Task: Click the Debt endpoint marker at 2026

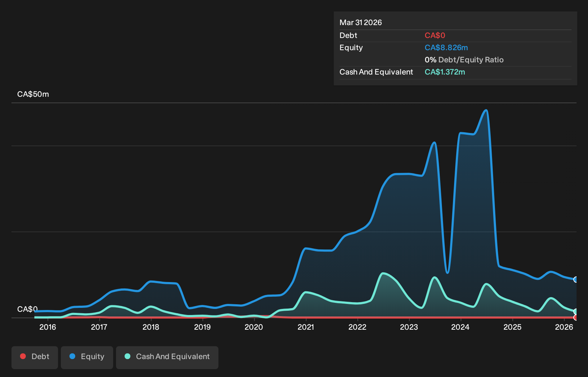Action: [576, 318]
